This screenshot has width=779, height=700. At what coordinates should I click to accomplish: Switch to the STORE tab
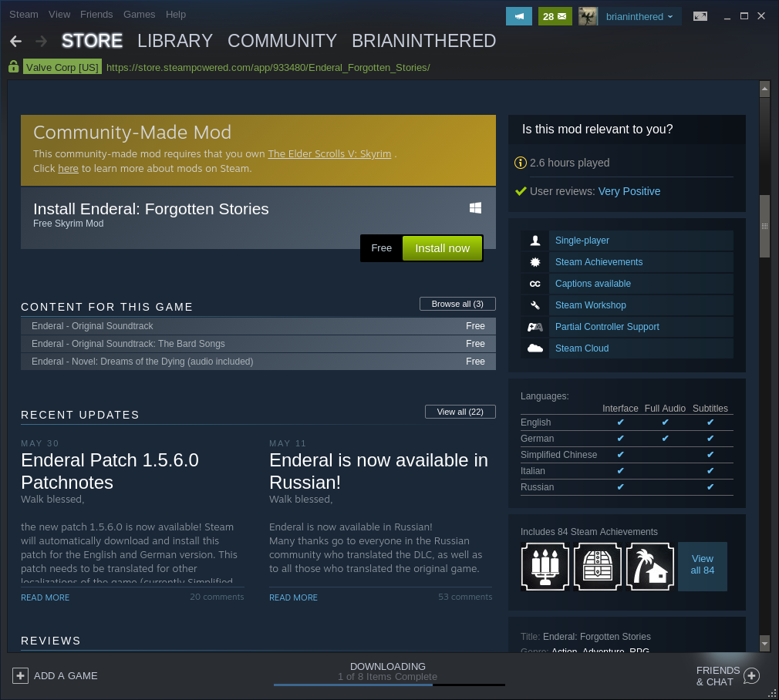click(92, 41)
